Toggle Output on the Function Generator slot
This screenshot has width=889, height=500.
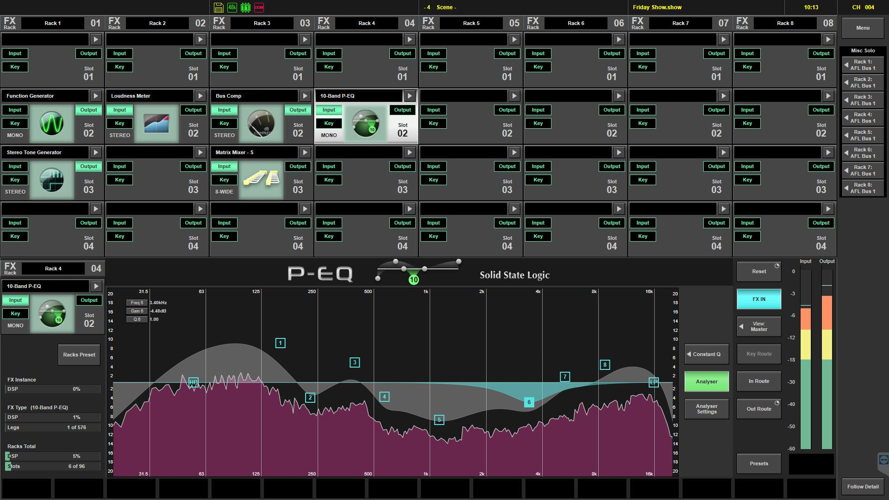(88, 110)
